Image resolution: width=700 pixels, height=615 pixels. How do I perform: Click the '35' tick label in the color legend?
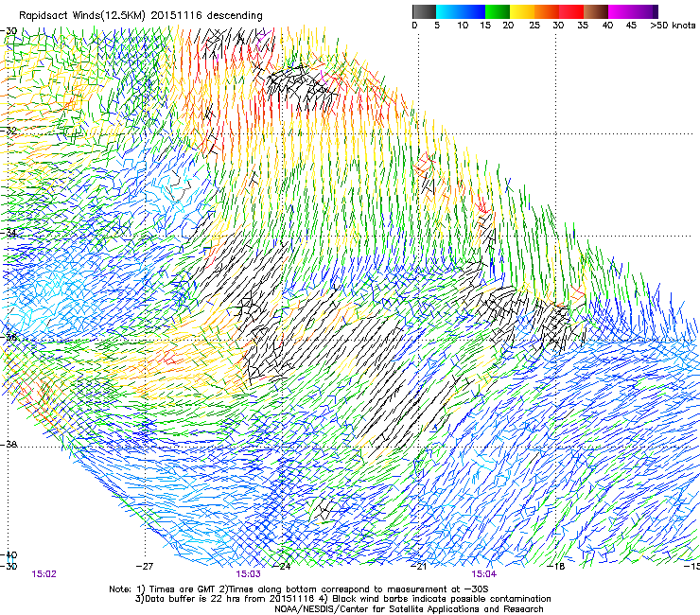point(583,25)
